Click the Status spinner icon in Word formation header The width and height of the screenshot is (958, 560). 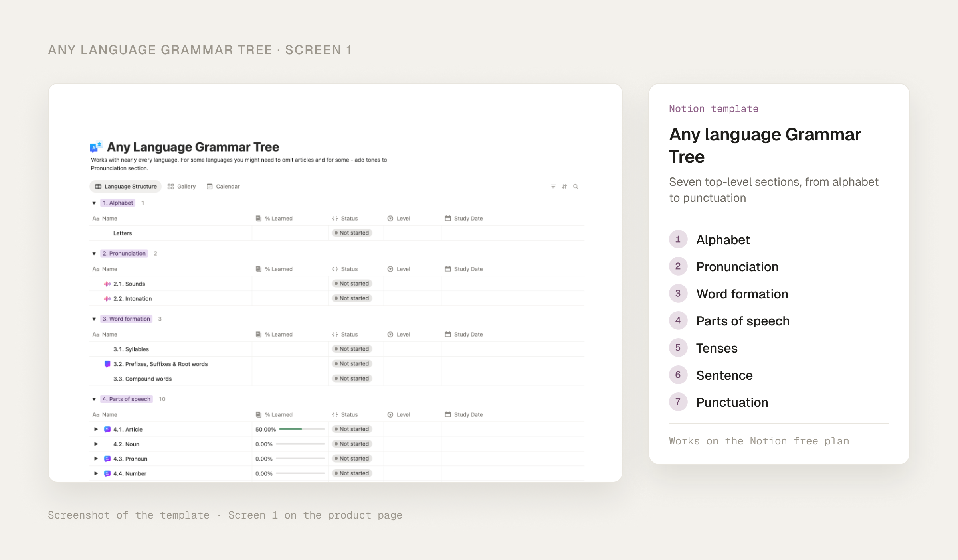335,334
